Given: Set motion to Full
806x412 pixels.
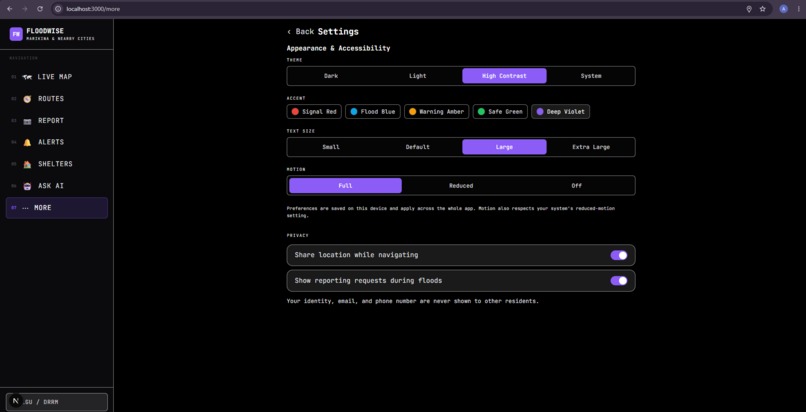Looking at the screenshot, I should pyautogui.click(x=345, y=185).
